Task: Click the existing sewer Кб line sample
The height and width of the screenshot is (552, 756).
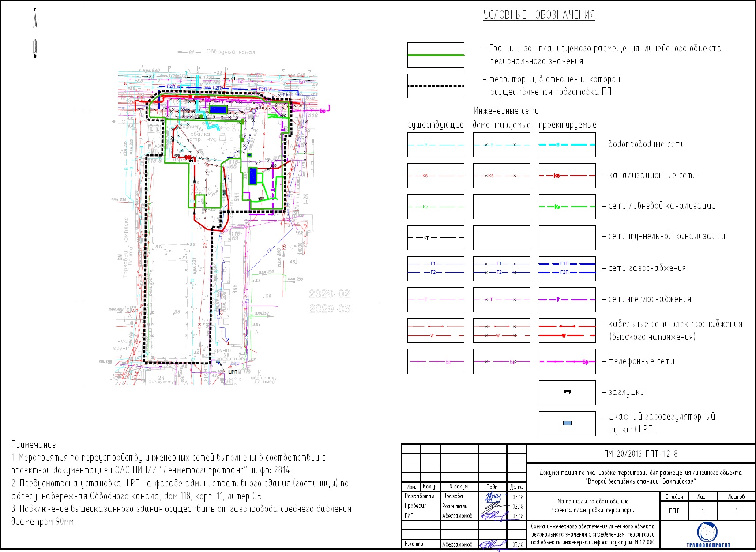Action: coord(436,176)
